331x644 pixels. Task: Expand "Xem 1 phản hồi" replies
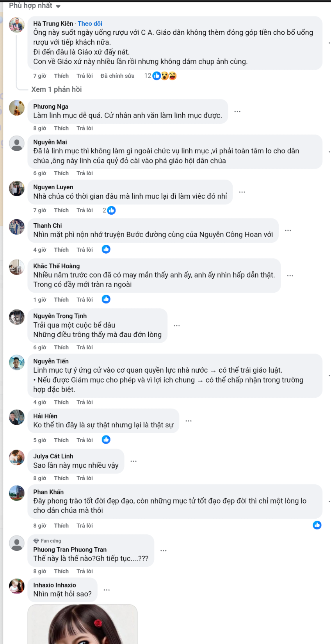(57, 89)
